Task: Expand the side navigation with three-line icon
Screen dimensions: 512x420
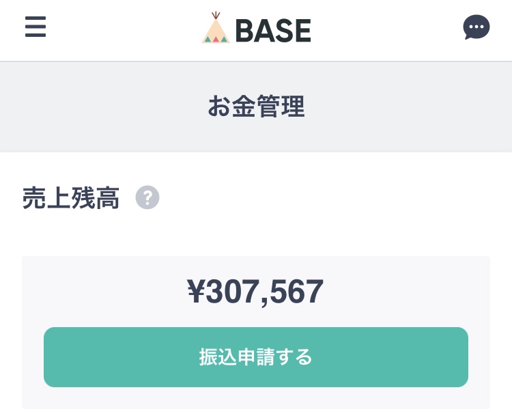Action: tap(35, 27)
